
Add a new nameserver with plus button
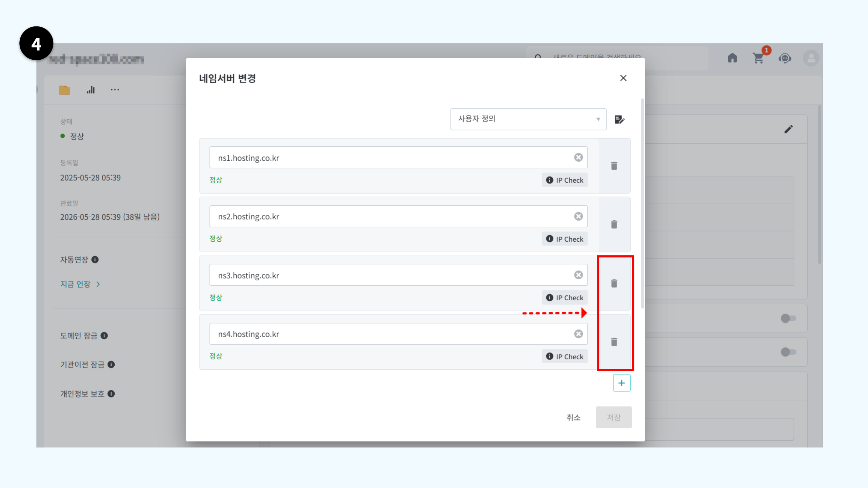pyautogui.click(x=622, y=383)
